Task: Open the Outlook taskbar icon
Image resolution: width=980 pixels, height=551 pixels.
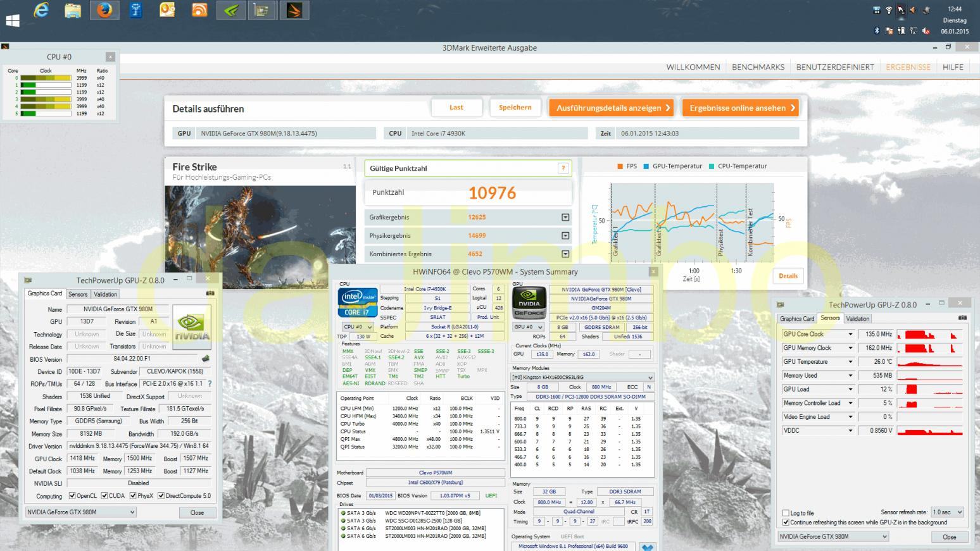Action: click(167, 10)
